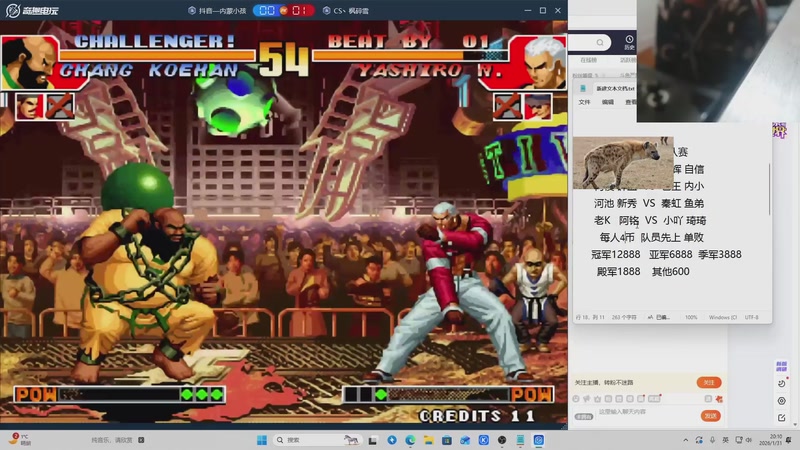The width and height of the screenshot is (800, 450).
Task: Click the Notepad vertical scrollbar
Action: point(769,189)
